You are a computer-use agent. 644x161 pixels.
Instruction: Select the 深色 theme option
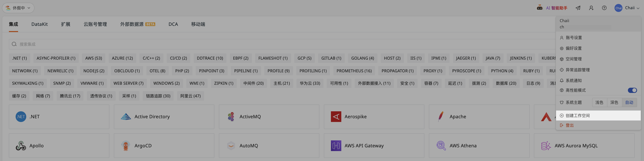click(614, 102)
